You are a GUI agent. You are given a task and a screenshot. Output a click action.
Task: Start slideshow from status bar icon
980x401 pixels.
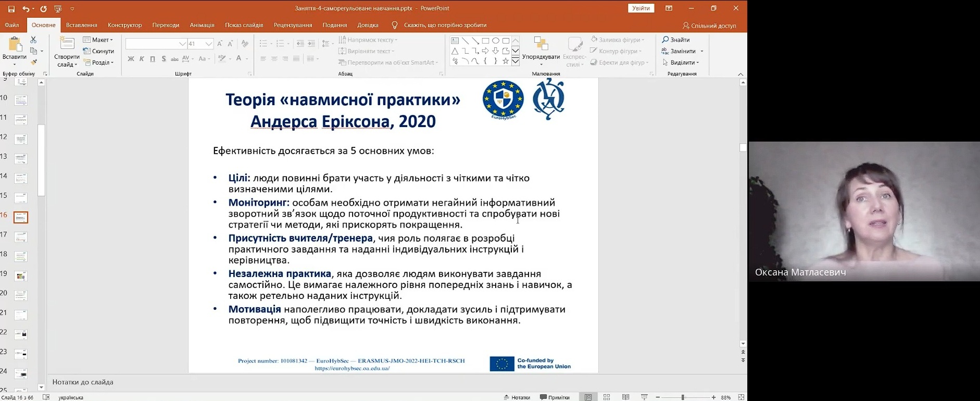644,397
